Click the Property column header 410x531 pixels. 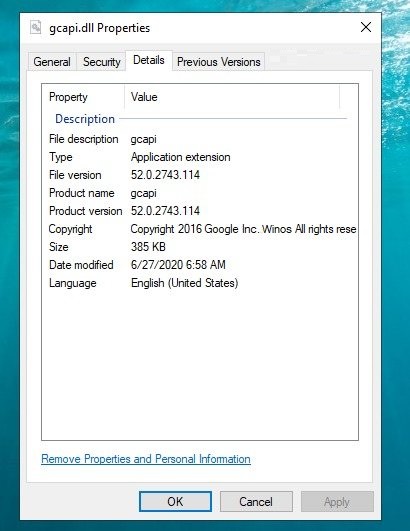click(x=83, y=97)
